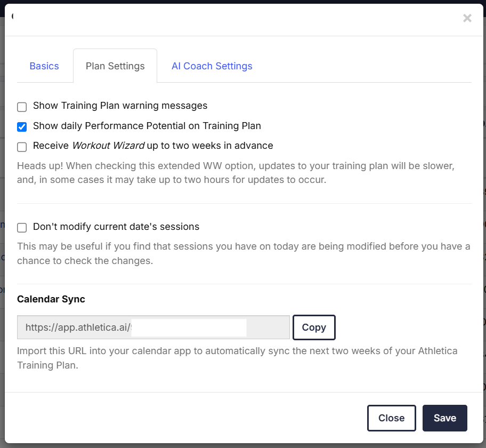This screenshot has width=486, height=448.
Task: Click the Calendar Sync heading
Action: [51, 299]
